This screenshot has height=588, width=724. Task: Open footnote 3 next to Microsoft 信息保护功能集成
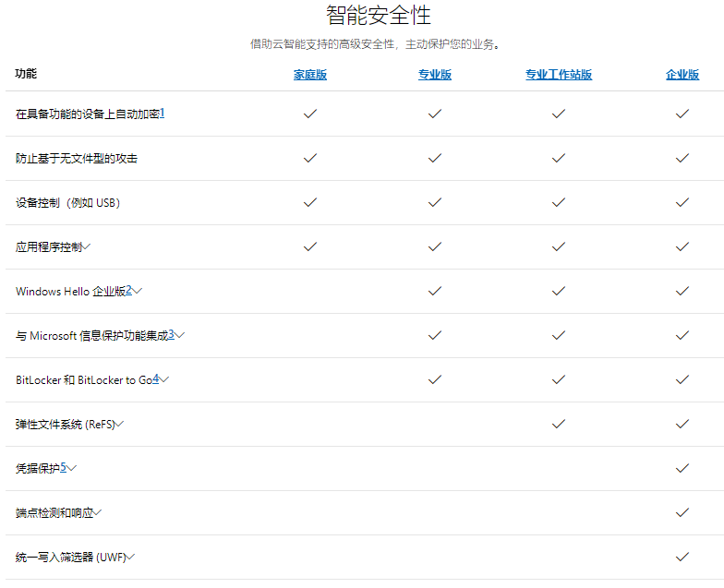[x=171, y=334]
